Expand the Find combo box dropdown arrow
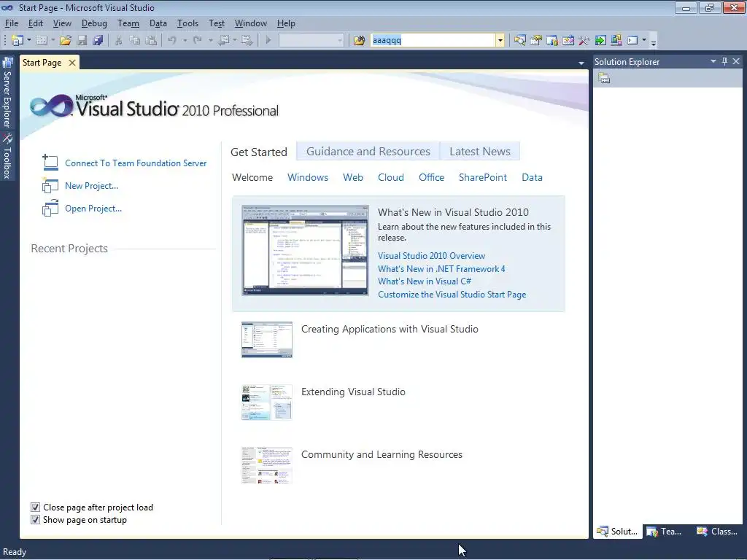The height and width of the screenshot is (560, 747). click(500, 41)
